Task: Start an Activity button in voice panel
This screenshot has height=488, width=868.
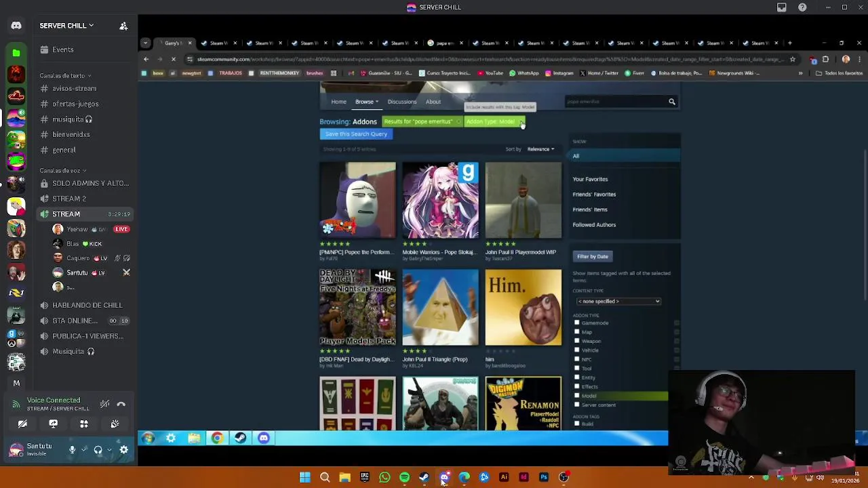Action: pos(84,424)
